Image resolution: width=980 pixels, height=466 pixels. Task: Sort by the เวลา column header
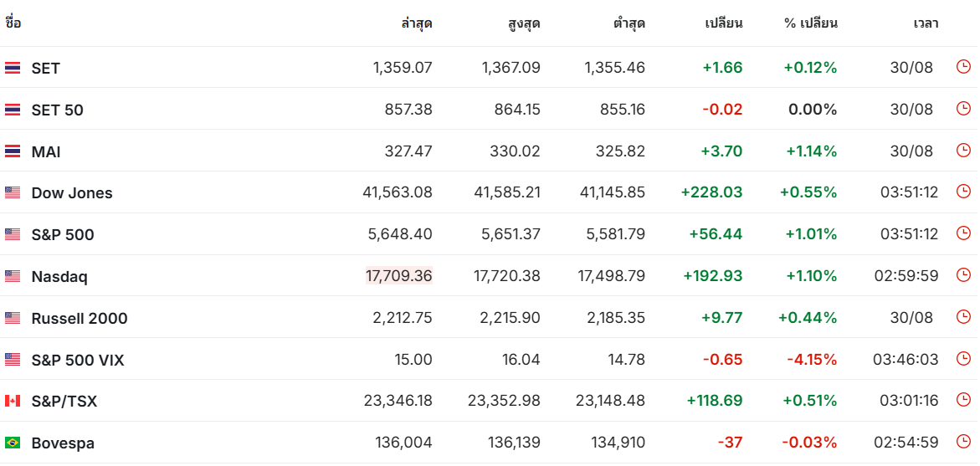926,23
